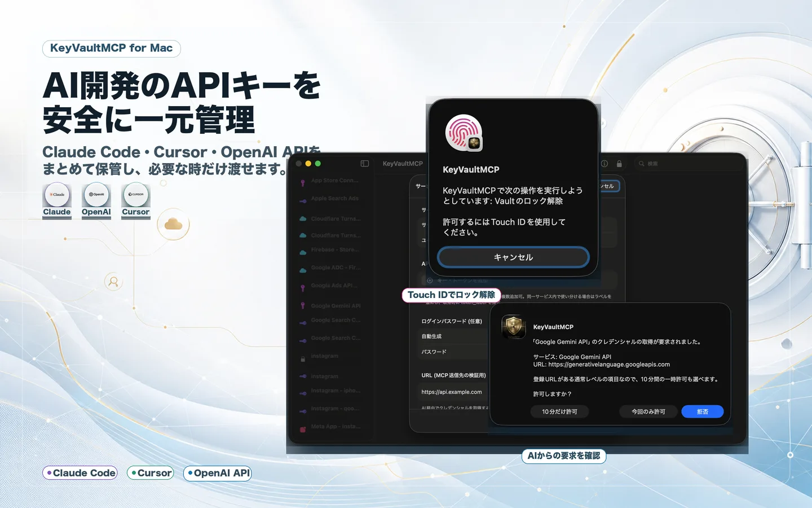812x508 pixels.
Task: Click the Touch ID fingerprint icon
Action: pyautogui.click(x=464, y=133)
